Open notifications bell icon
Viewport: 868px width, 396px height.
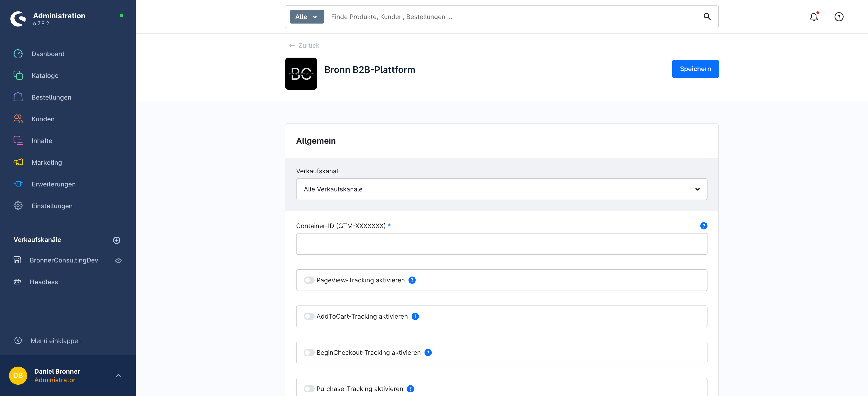pyautogui.click(x=814, y=17)
